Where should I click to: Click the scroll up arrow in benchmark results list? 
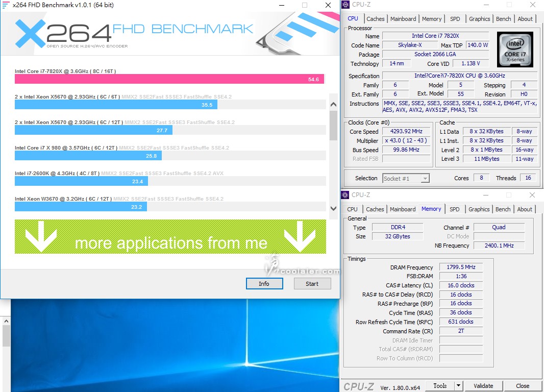[333, 104]
